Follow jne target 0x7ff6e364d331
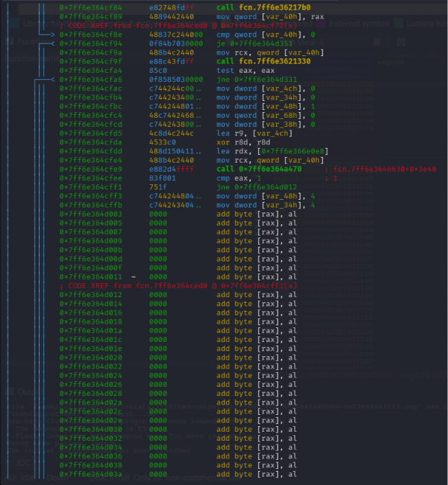 coord(266,79)
